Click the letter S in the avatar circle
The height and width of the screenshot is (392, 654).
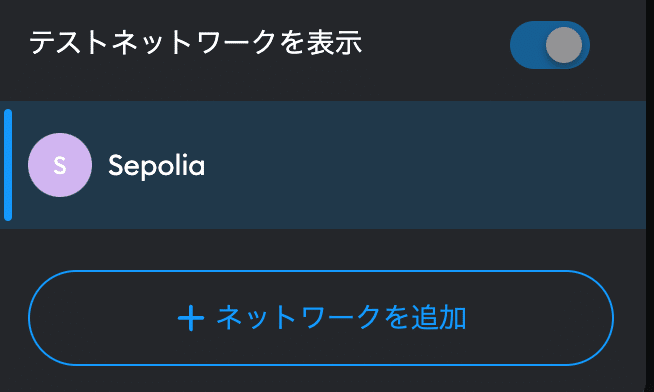[x=60, y=165]
